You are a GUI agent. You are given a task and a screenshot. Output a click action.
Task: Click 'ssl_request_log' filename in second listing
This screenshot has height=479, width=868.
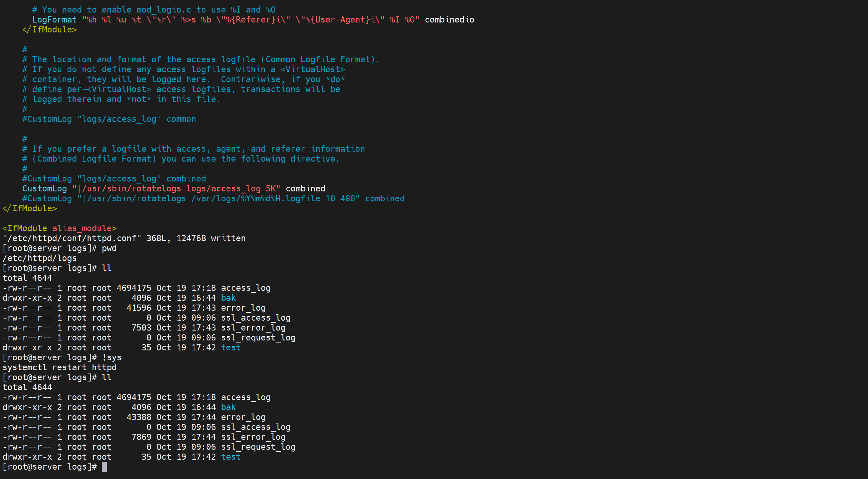[258, 447]
